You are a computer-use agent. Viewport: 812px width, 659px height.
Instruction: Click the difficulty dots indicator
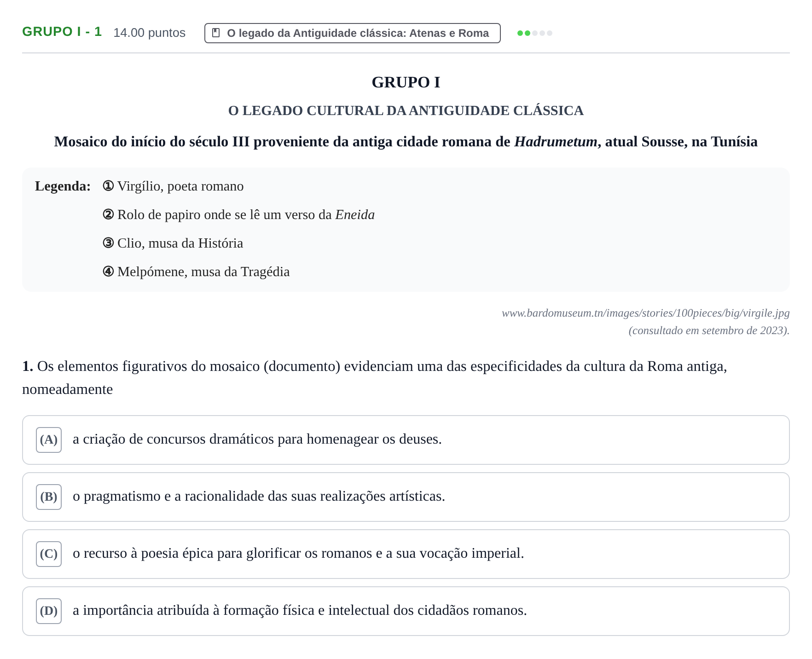pyautogui.click(x=534, y=33)
